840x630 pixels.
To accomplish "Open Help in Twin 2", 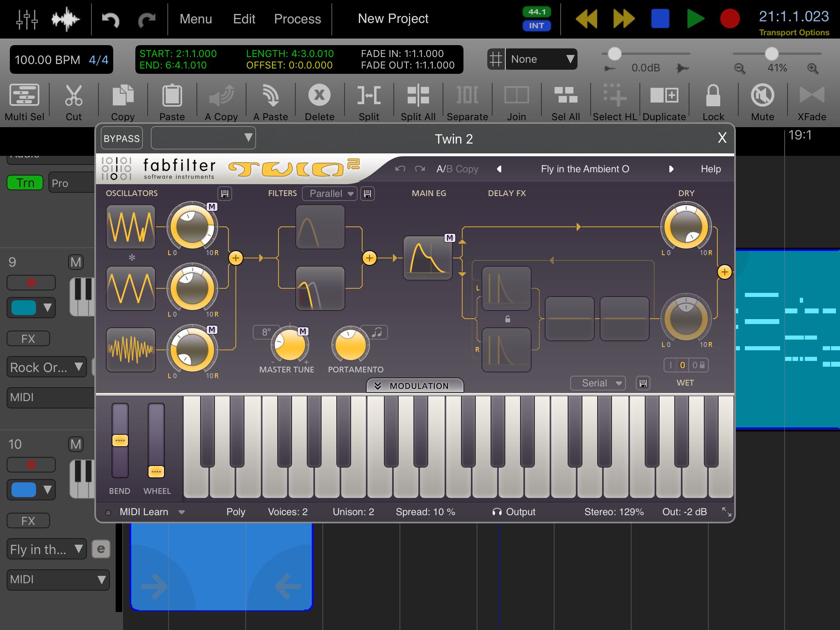I will (711, 169).
